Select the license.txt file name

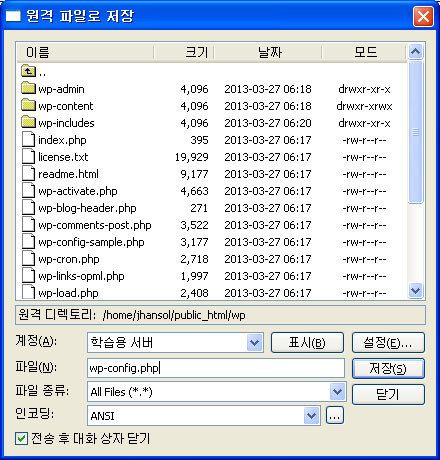pos(63,157)
